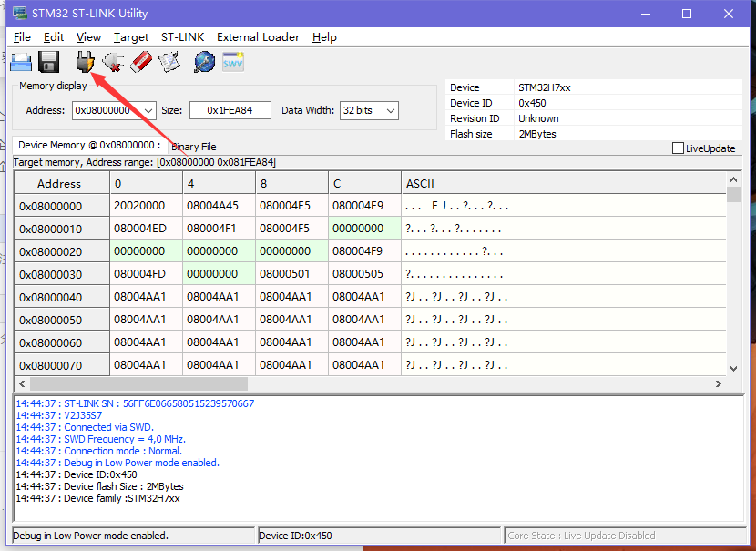
Task: Click the memory table scroll down arrow
Action: tap(733, 369)
